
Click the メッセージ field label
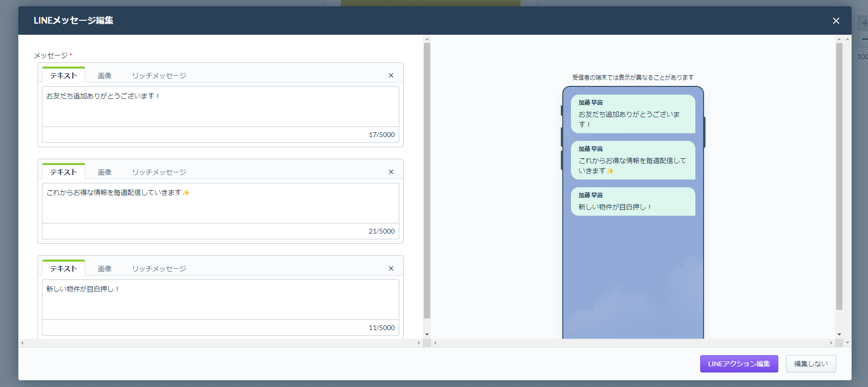click(51, 55)
